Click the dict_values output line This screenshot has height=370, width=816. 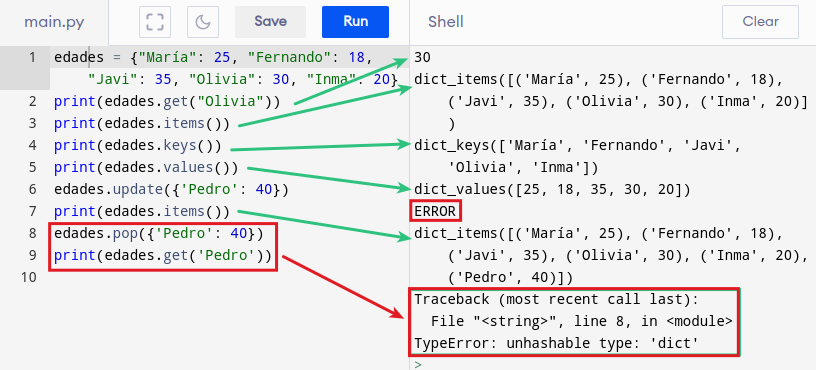[x=552, y=189]
